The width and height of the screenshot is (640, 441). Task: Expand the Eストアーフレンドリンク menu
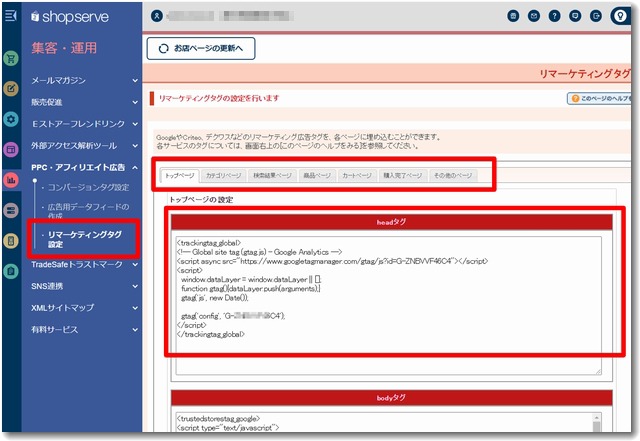[84, 124]
